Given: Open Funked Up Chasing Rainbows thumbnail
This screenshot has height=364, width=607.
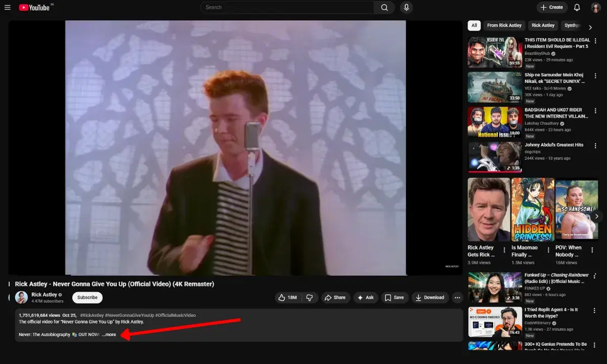Looking at the screenshot, I should [495, 287].
